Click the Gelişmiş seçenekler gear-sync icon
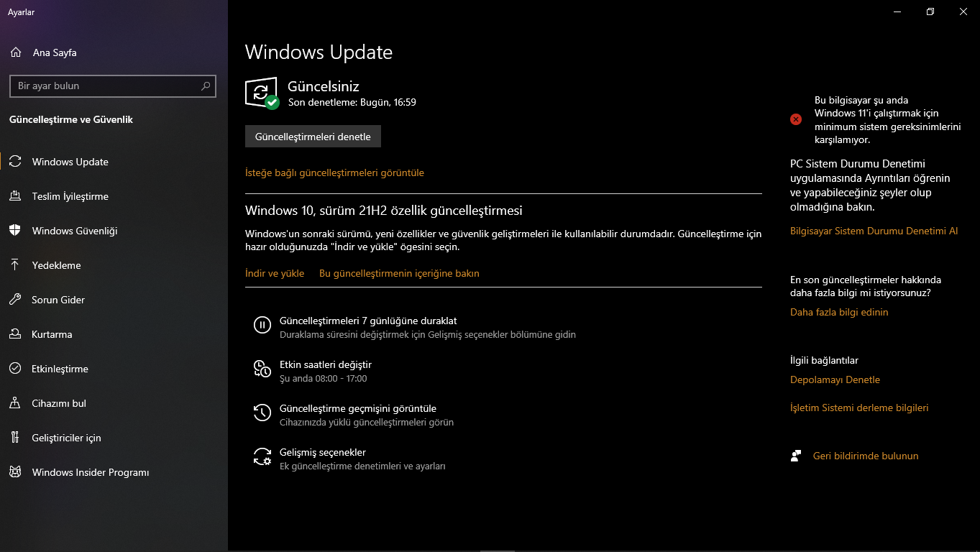 (x=262, y=456)
